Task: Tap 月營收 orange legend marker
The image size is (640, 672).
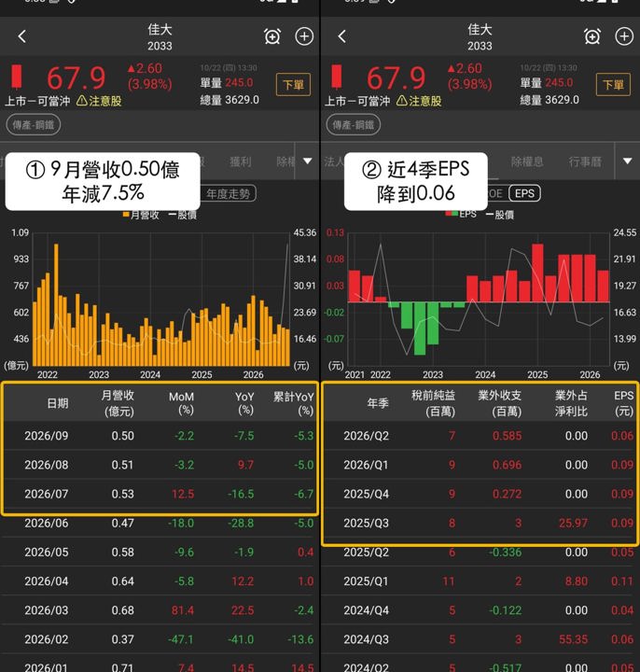Action: 126,215
